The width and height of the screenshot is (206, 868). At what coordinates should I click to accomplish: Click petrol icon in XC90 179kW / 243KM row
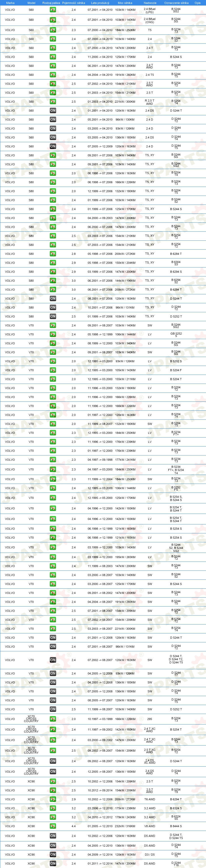point(53,817)
